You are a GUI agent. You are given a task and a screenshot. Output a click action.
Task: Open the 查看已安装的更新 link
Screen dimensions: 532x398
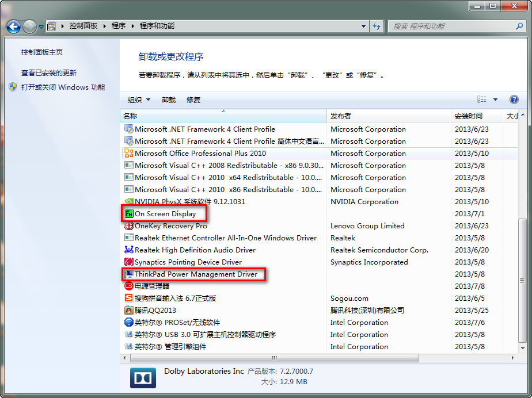(x=49, y=72)
